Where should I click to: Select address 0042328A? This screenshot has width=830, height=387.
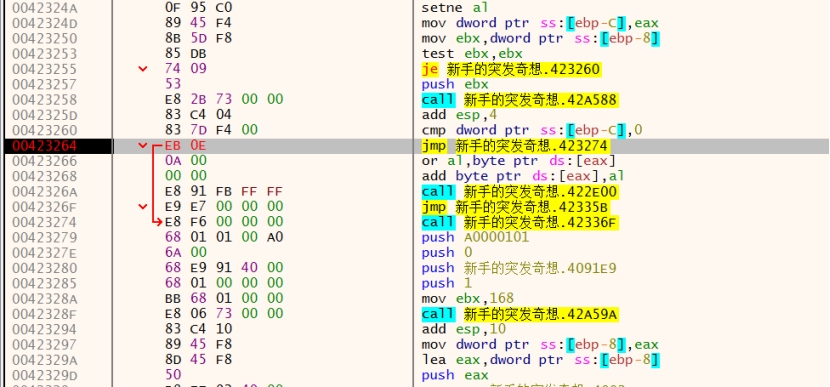44,299
